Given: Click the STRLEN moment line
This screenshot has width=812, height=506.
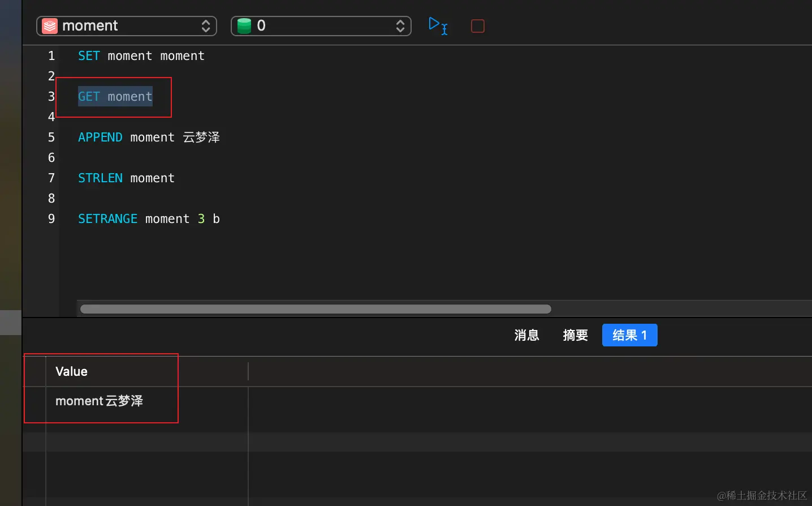Looking at the screenshot, I should [126, 178].
